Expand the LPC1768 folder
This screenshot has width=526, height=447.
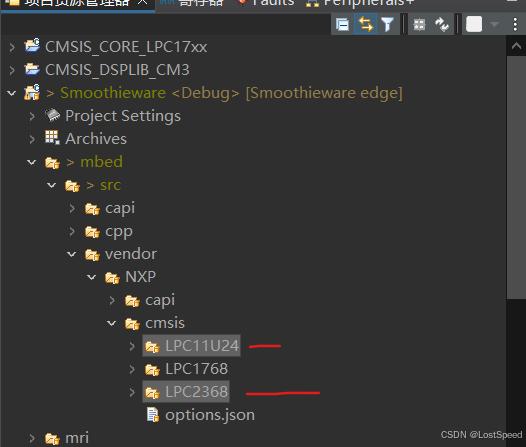click(x=132, y=369)
